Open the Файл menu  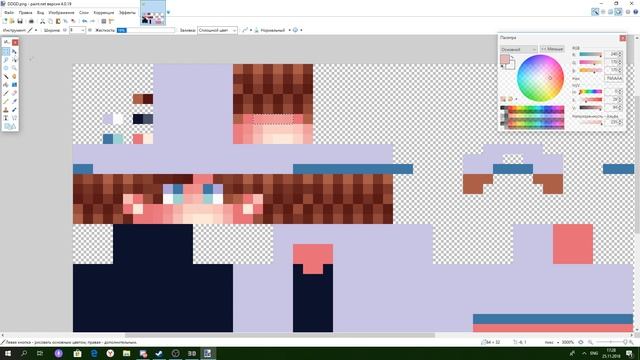[x=9, y=13]
